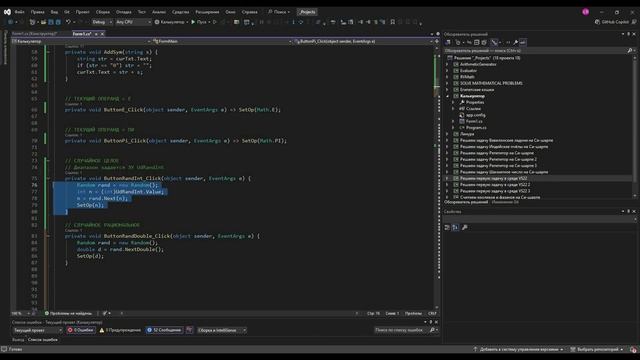Open the Средства menu
The width and height of the screenshot is (640, 360).
coord(180,12)
